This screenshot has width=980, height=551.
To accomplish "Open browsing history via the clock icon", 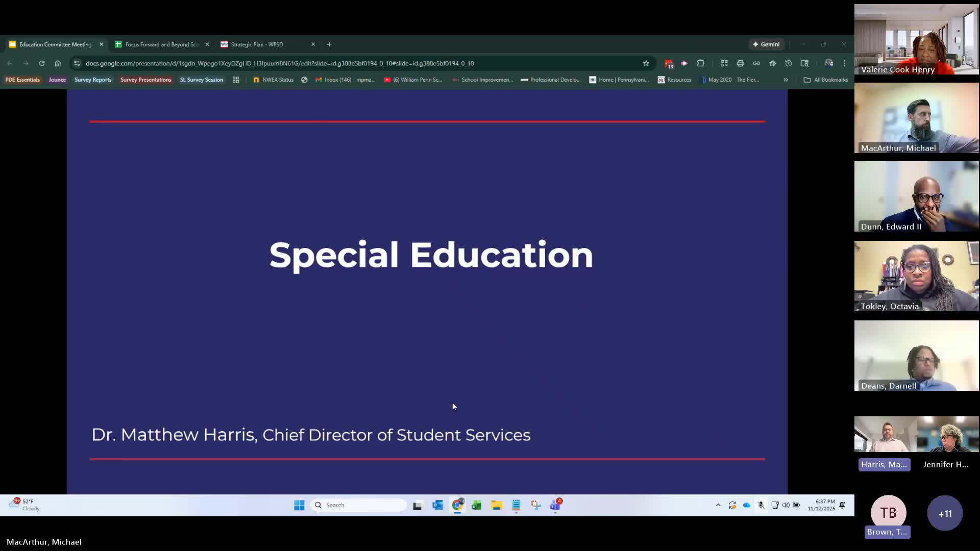I will pos(788,63).
